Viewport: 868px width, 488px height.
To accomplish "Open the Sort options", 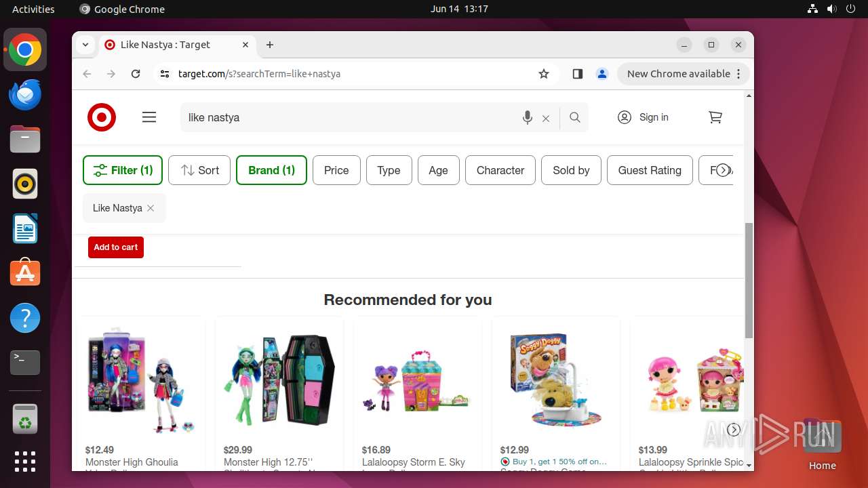I will tap(199, 170).
